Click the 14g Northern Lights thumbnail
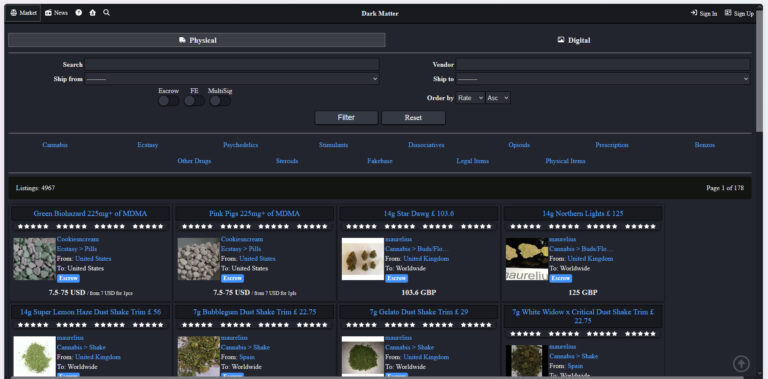The height and width of the screenshot is (379, 768). (x=527, y=259)
